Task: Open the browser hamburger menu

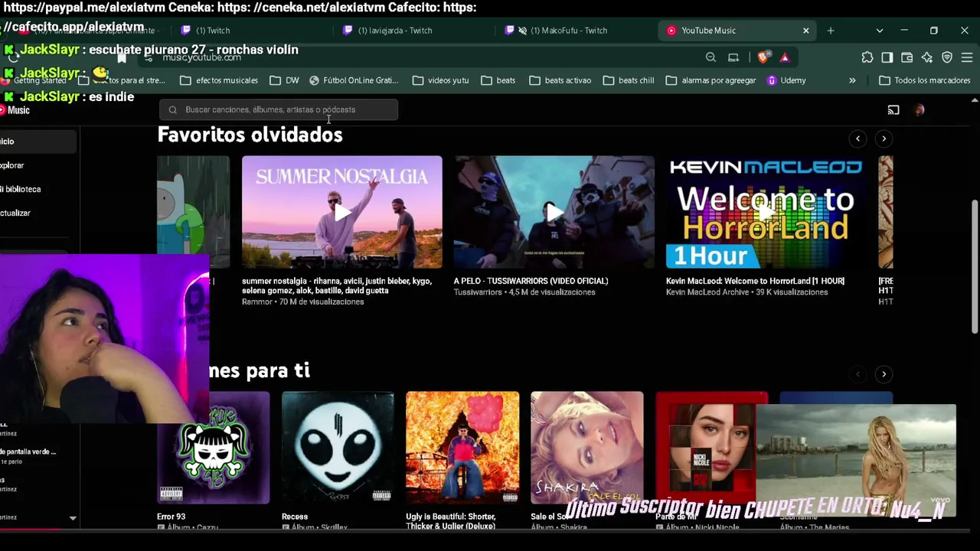Action: click(x=966, y=57)
